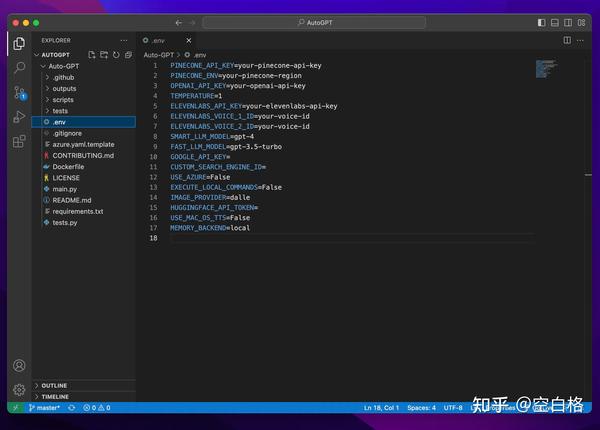Click the master branch in status bar

click(44, 408)
